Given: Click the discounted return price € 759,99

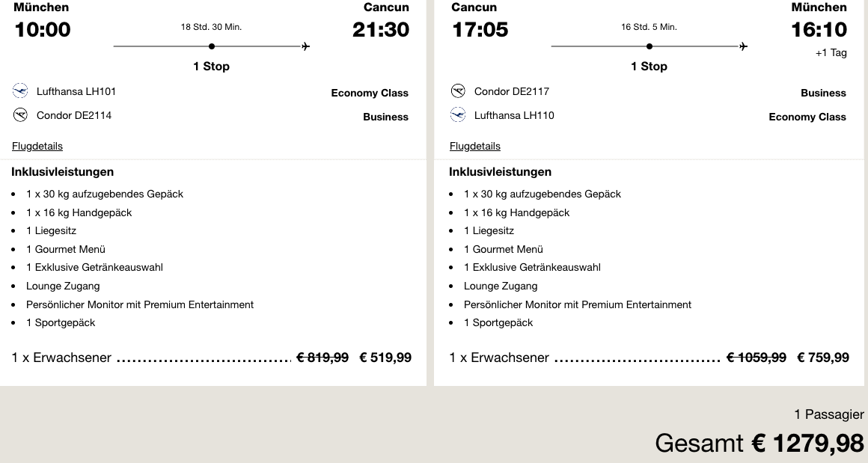Looking at the screenshot, I should [x=823, y=358].
